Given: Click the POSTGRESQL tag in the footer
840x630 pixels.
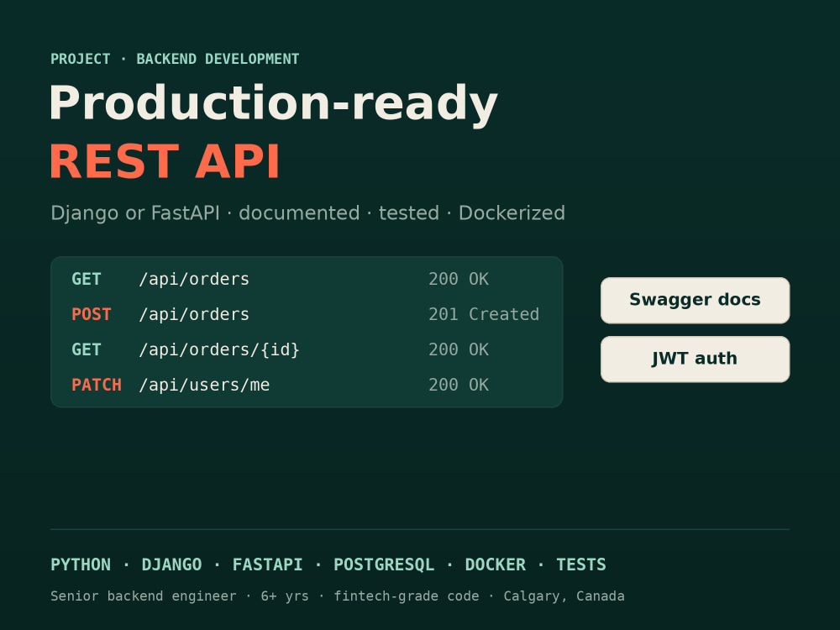Looking at the screenshot, I should click(x=384, y=564).
